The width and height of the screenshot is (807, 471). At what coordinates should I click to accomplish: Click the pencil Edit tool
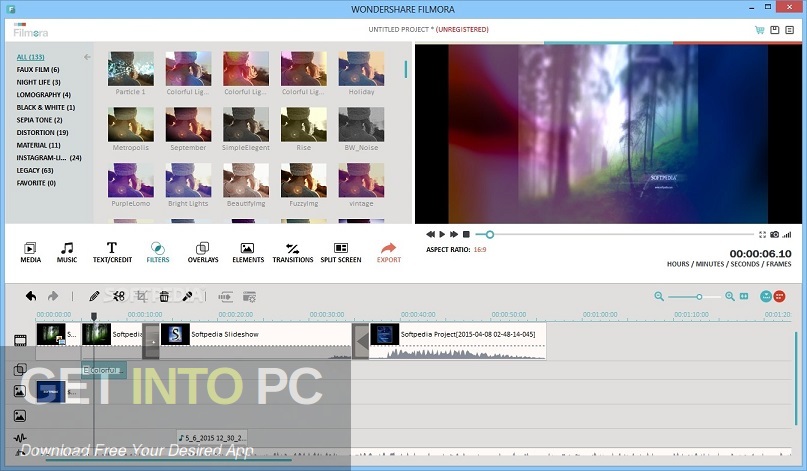point(94,296)
